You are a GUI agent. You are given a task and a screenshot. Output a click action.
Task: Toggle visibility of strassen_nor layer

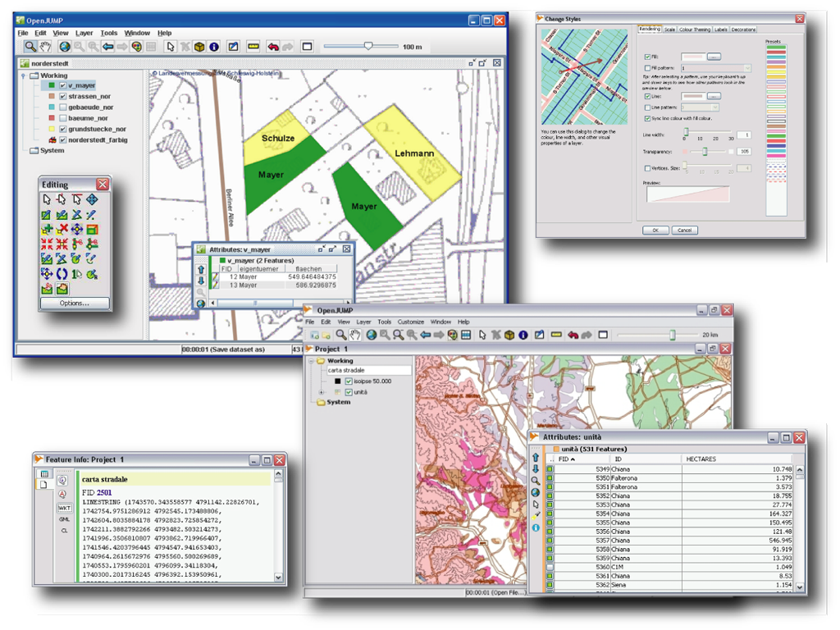[x=62, y=96]
